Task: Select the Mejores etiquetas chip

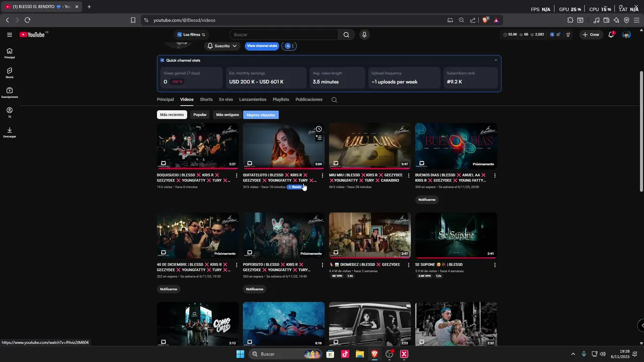Action: click(x=261, y=115)
